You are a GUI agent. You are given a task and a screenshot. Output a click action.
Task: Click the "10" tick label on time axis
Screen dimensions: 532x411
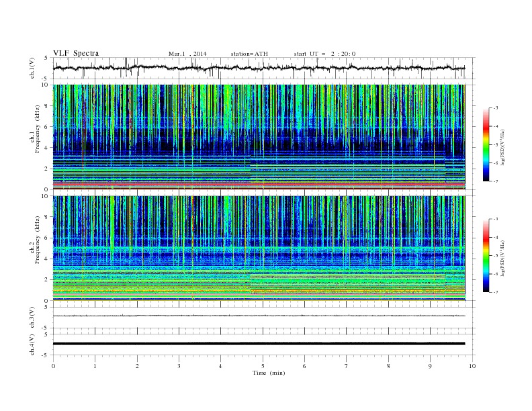(x=472, y=366)
